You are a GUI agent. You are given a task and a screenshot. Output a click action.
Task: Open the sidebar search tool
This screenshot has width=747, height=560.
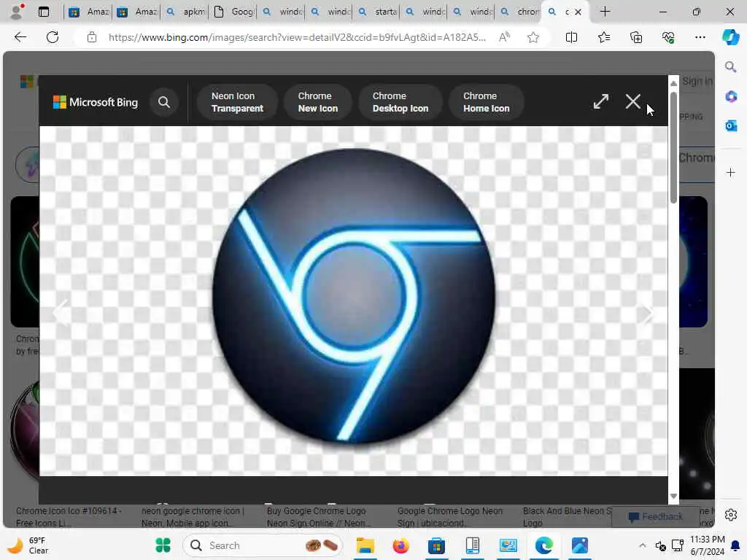click(x=730, y=66)
